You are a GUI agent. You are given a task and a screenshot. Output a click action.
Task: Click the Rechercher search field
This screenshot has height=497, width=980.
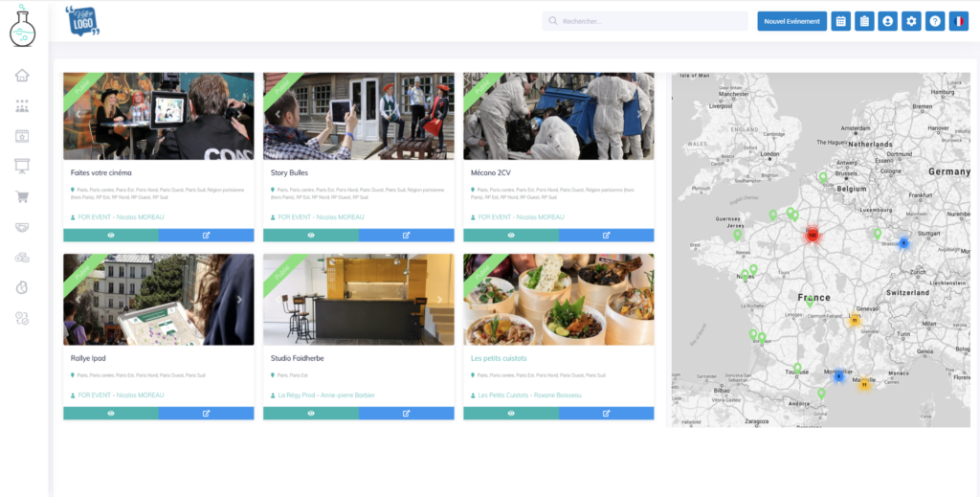645,21
